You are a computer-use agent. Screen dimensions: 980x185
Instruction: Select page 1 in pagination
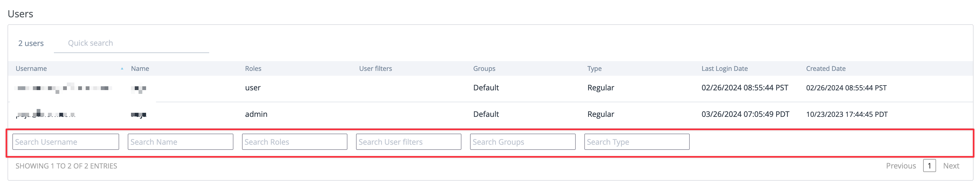pos(929,166)
